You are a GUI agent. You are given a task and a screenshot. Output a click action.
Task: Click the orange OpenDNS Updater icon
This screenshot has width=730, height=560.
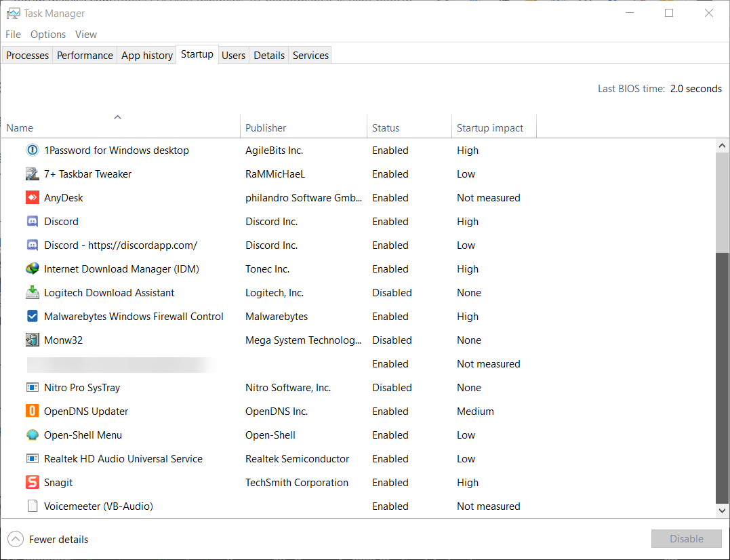coord(32,412)
